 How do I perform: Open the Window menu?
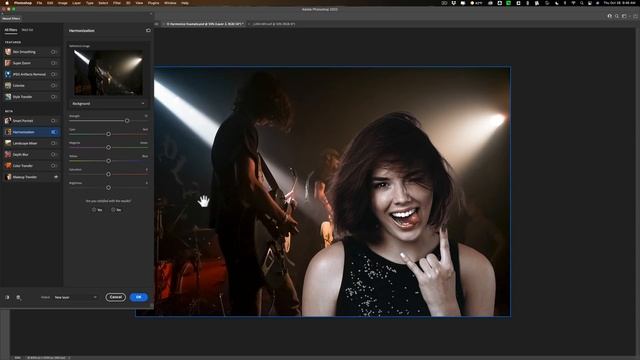(170, 3)
